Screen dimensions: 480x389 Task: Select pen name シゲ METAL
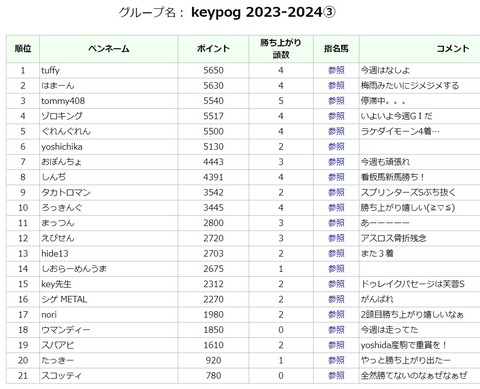pos(64,299)
